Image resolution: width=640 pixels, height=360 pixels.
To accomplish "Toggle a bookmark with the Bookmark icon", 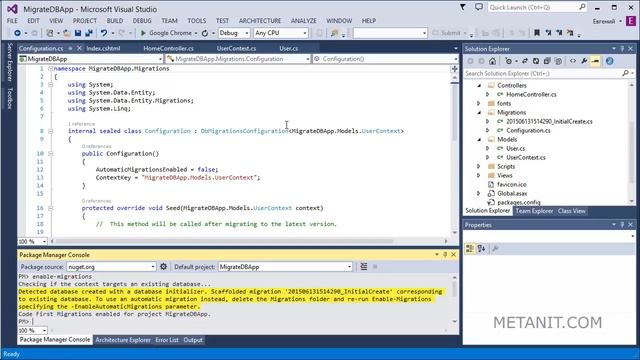I will click(x=537, y=33).
